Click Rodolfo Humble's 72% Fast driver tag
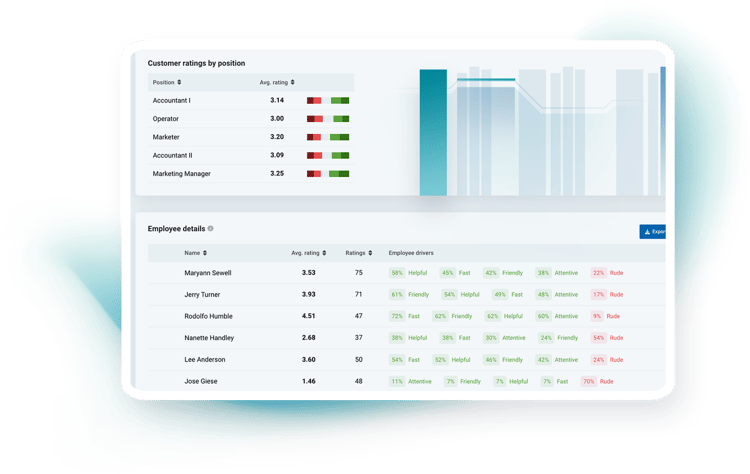The height and width of the screenshot is (474, 750). 405,316
